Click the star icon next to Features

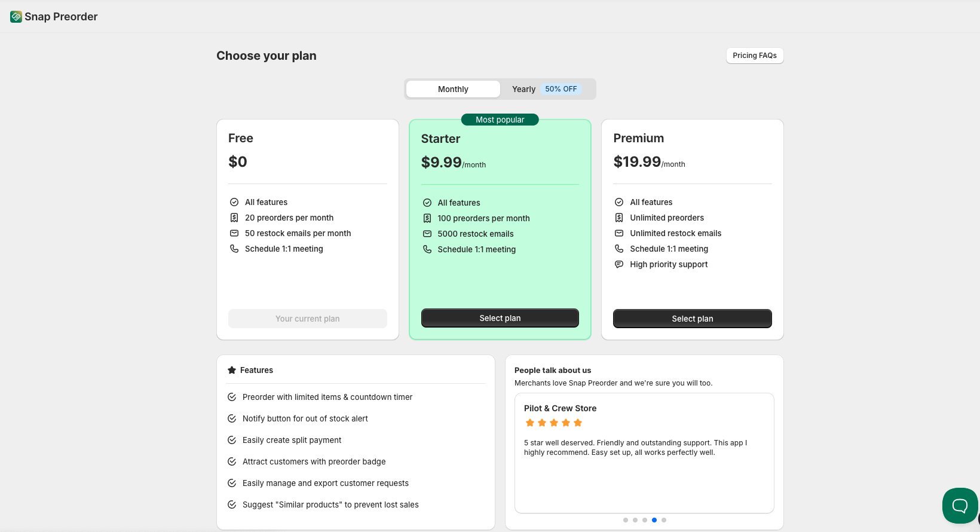232,370
